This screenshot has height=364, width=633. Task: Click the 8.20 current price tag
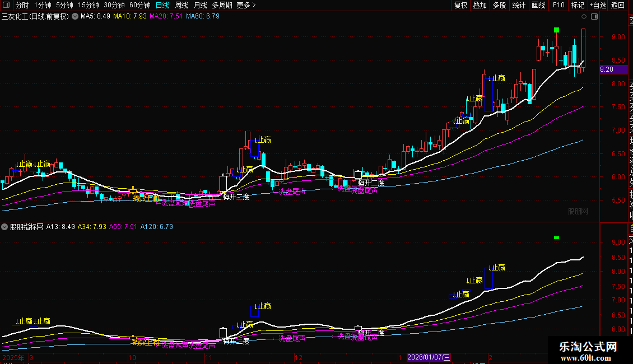[613, 69]
